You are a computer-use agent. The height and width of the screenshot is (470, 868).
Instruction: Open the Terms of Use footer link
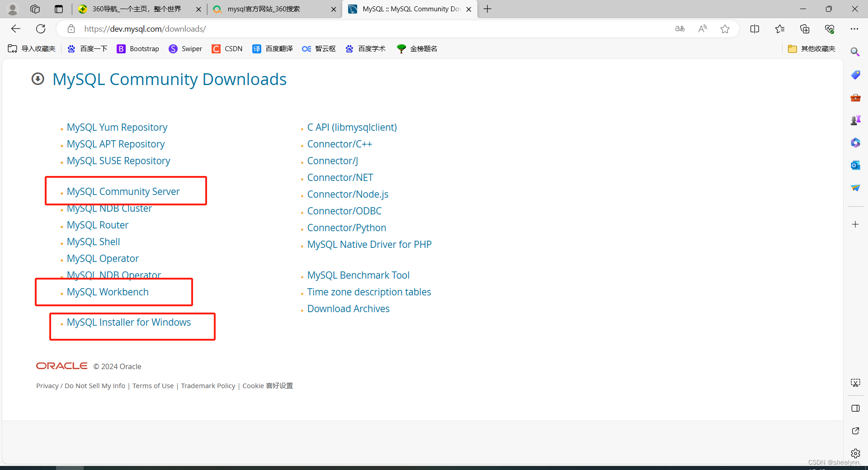153,386
